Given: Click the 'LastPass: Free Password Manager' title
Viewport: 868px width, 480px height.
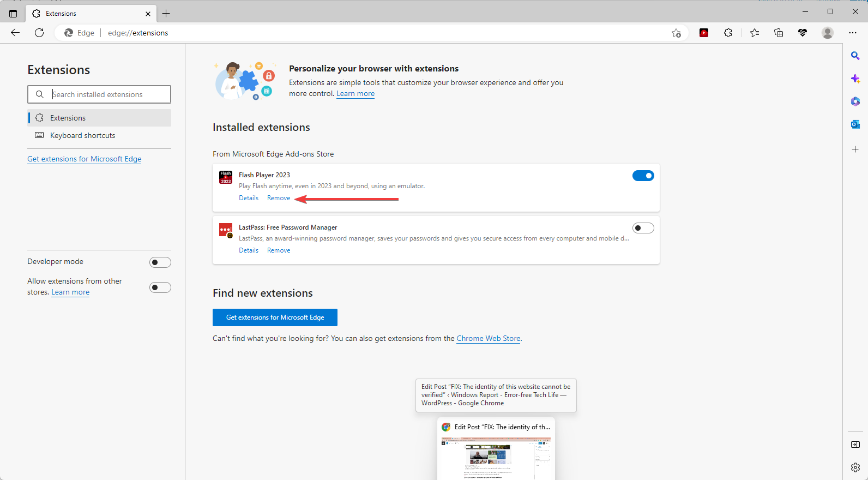Looking at the screenshot, I should tap(288, 227).
